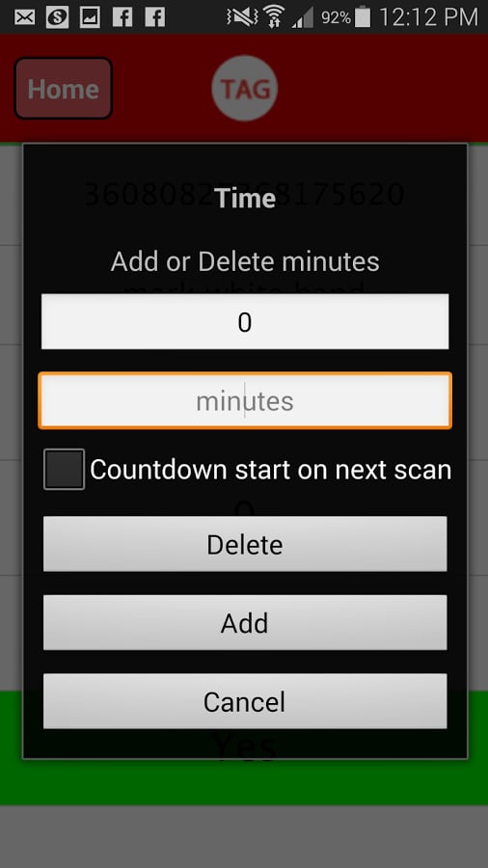Focus the minutes input field
488x868 pixels.
pos(245,401)
